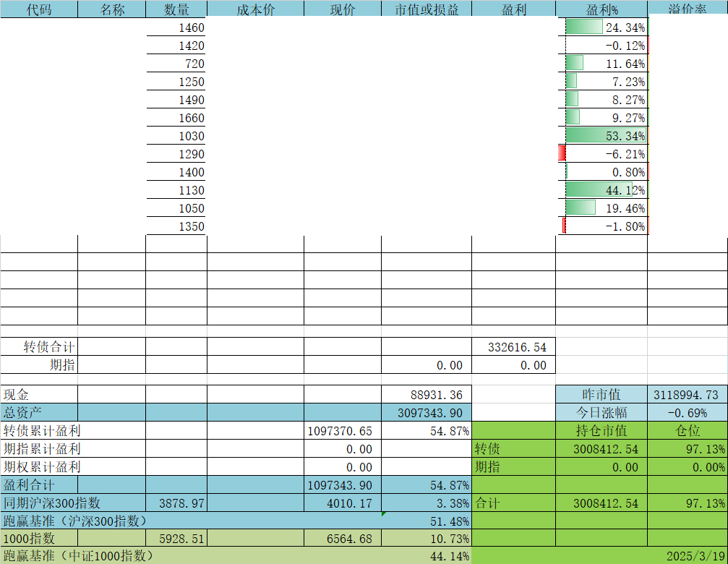Click the red -6.21% profit cell

(605, 154)
